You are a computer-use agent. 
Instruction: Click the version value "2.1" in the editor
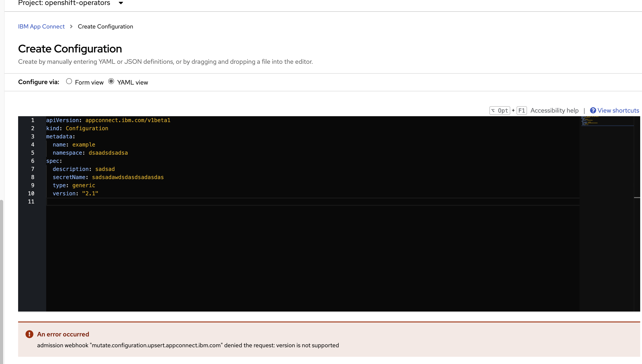(90, 193)
